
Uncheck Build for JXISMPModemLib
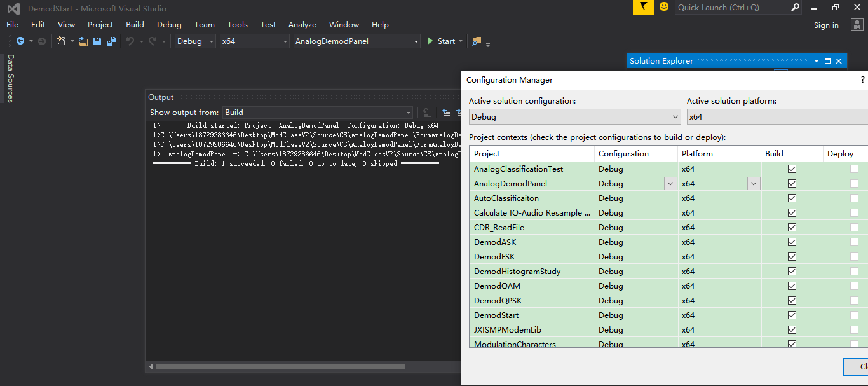tap(792, 330)
